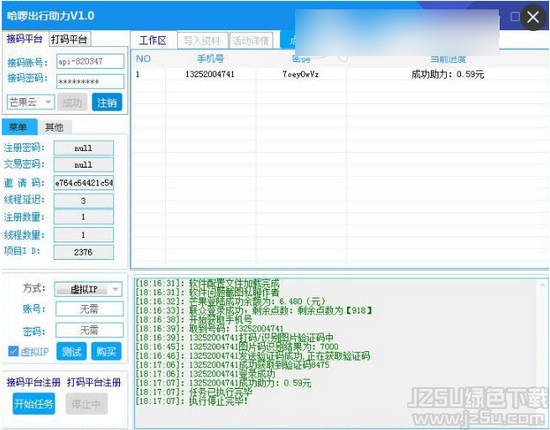Image resolution: width=550 pixels, height=430 pixels.
Task: Click the 邀请码 input field
Action: click(83, 183)
